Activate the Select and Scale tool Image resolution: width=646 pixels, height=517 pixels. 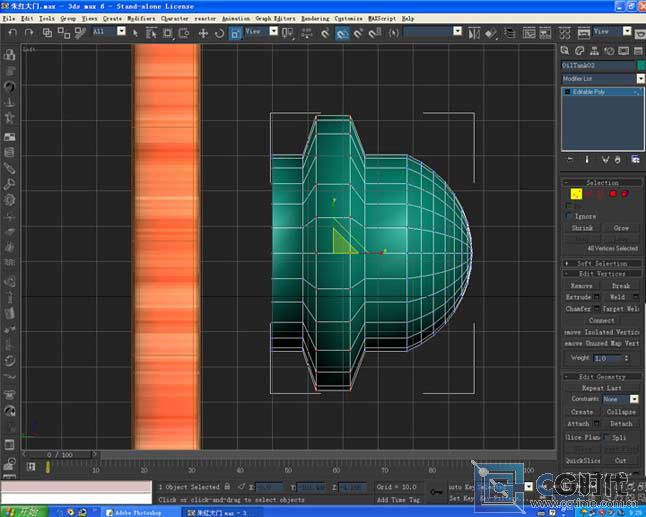[x=235, y=33]
